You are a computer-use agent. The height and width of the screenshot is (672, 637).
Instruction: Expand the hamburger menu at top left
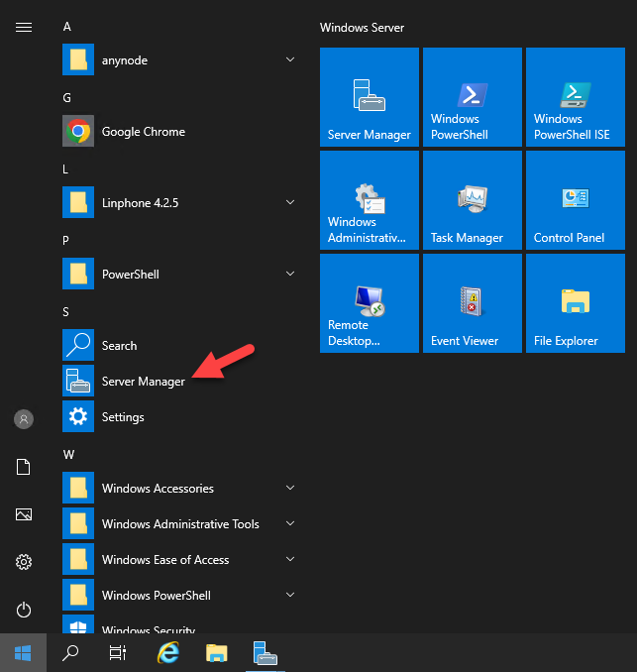pyautogui.click(x=24, y=28)
